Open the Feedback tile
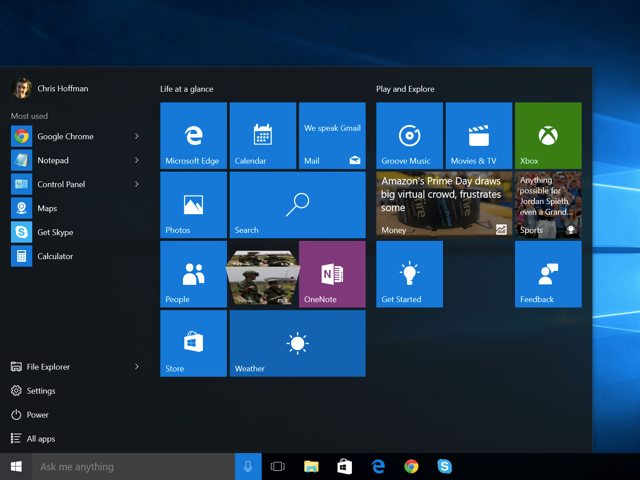Screen dimensions: 640x480 click(548, 274)
